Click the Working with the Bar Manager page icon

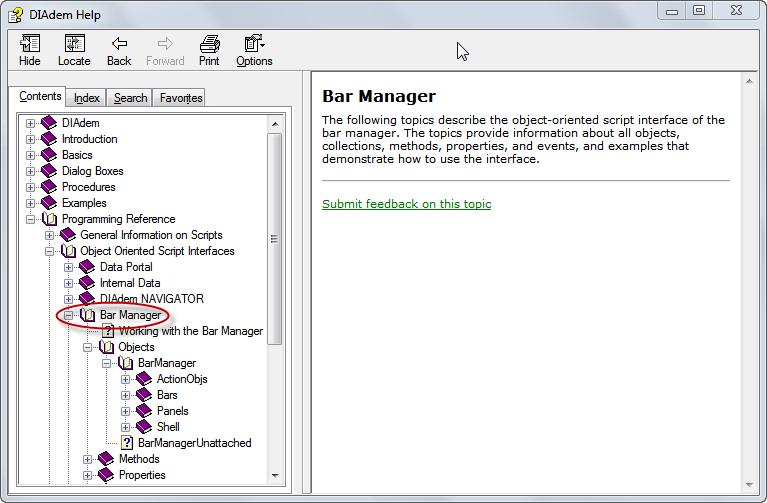pyautogui.click(x=108, y=331)
